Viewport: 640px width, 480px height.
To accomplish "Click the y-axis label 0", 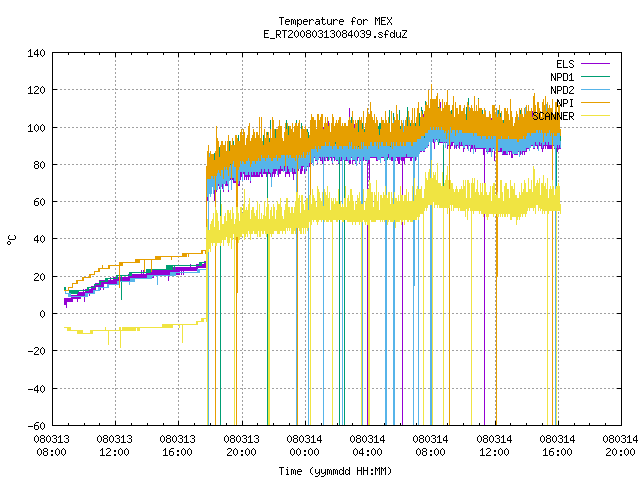I will click(x=42, y=314).
